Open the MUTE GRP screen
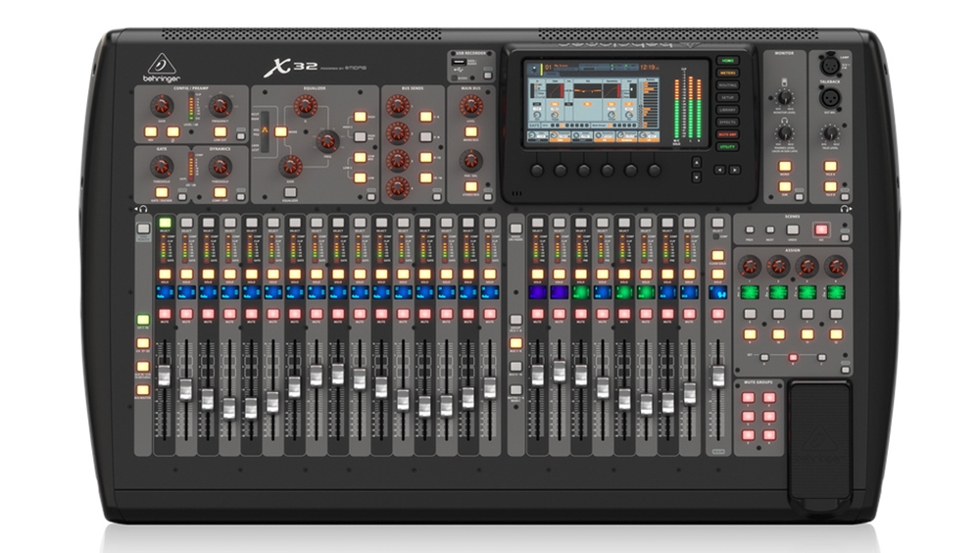The height and width of the screenshot is (553, 980). (x=727, y=134)
